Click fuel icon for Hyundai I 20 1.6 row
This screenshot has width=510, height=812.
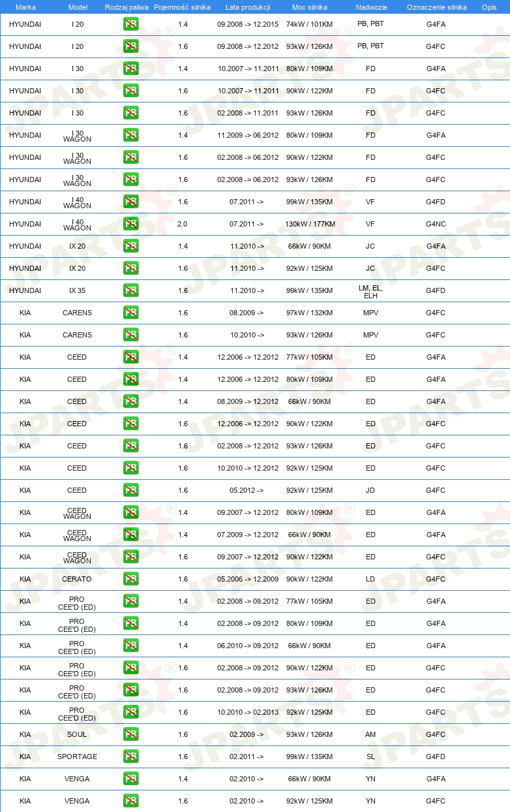pos(130,46)
